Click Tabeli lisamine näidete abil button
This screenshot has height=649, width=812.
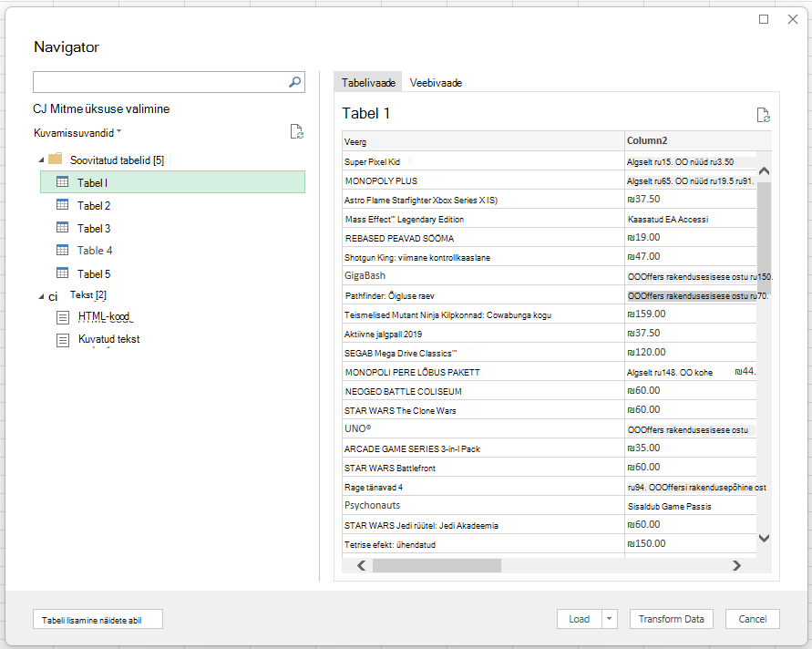(x=98, y=620)
